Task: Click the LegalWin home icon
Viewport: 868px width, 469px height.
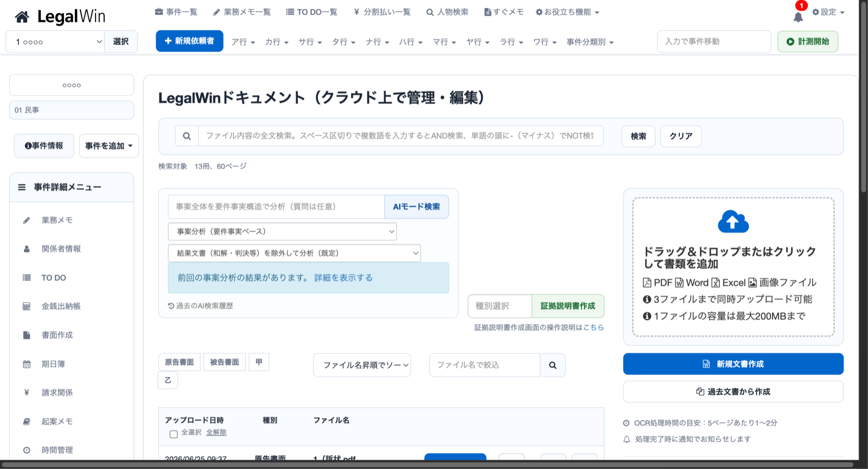Action: 22,17
